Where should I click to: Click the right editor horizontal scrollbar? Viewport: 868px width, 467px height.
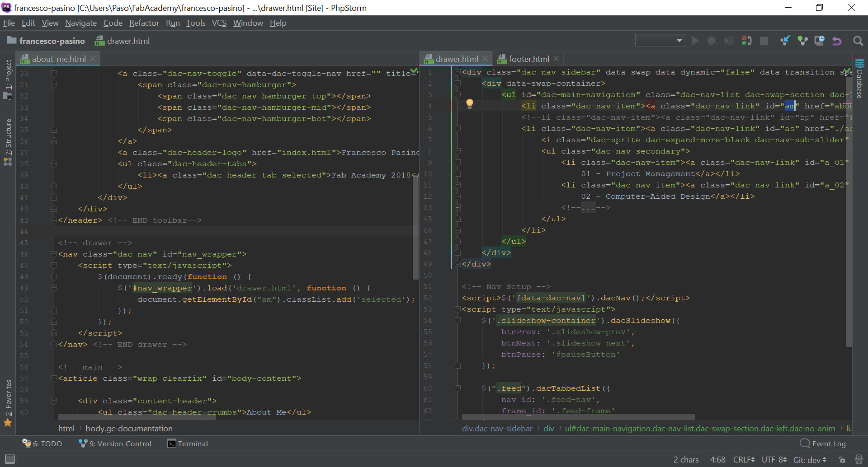[578, 417]
